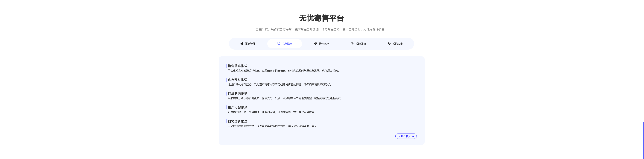644x159 pixels.
Task: Switch to the 便捷管理 tab label
Action: click(250, 44)
